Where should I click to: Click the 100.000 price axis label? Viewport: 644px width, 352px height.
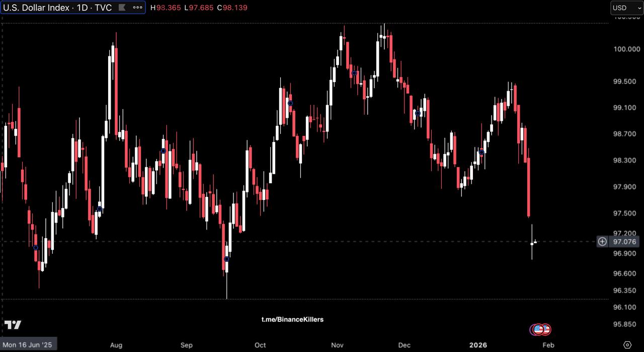[x=624, y=49]
